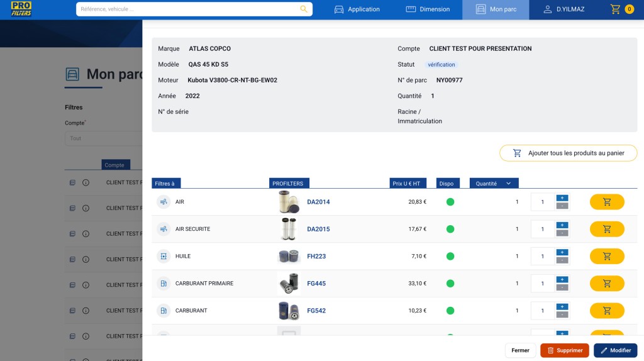Switch to the Dimension tab
Screen dimensions: 644x361
pos(428,9)
